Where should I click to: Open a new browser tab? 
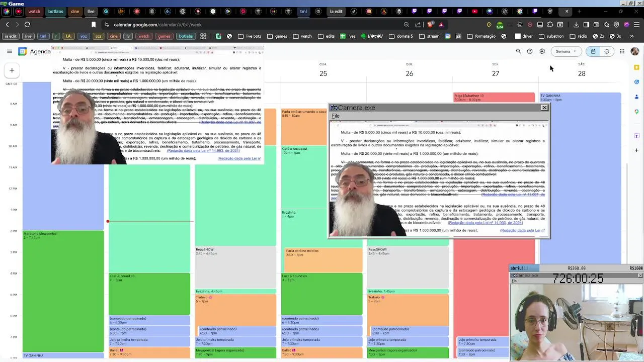click(579, 12)
